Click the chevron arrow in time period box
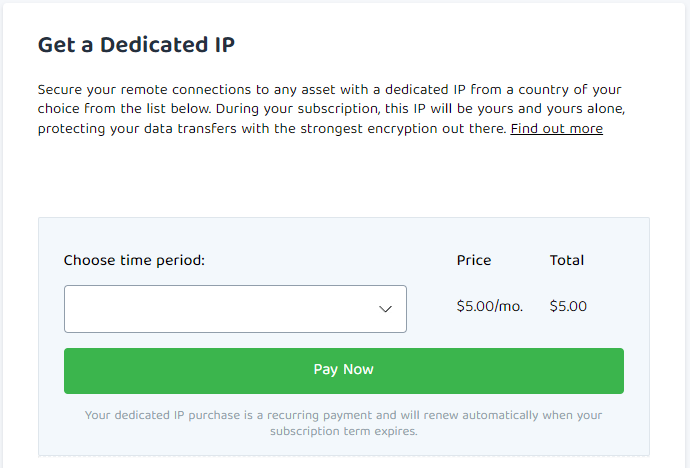690x468 pixels. click(385, 309)
